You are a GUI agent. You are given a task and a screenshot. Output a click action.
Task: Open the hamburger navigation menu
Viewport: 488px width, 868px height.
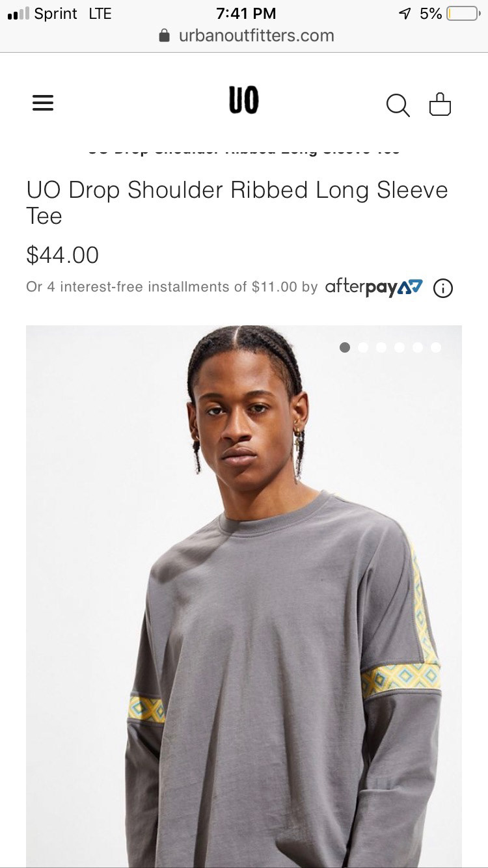point(43,103)
